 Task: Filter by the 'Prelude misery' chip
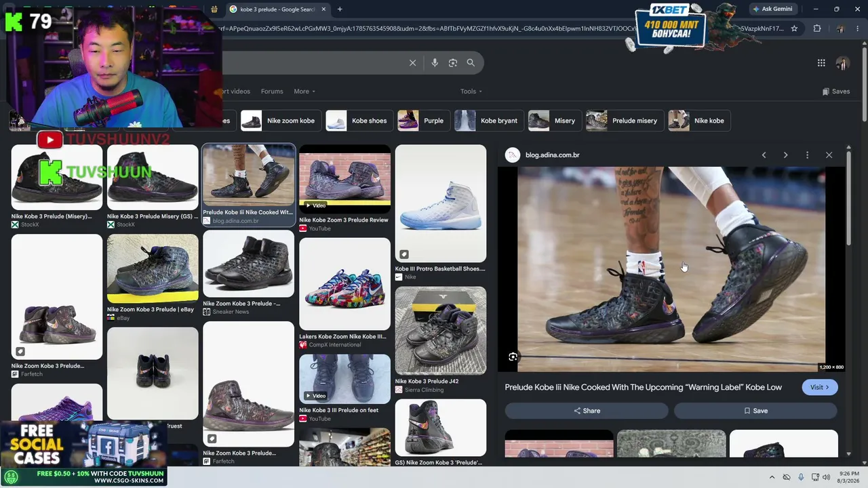[x=623, y=121]
